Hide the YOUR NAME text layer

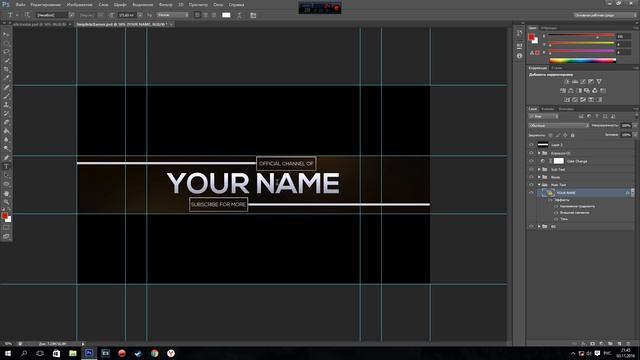click(531, 193)
